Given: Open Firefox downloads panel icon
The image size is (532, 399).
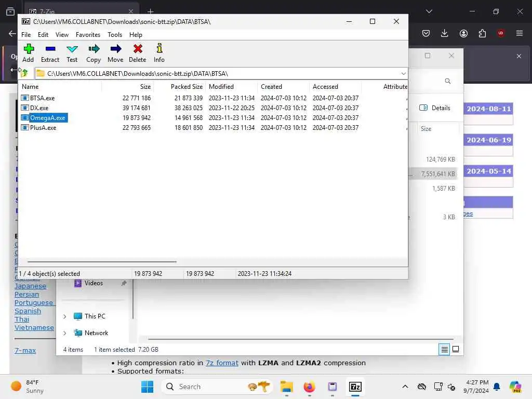Looking at the screenshot, I should 445,33.
